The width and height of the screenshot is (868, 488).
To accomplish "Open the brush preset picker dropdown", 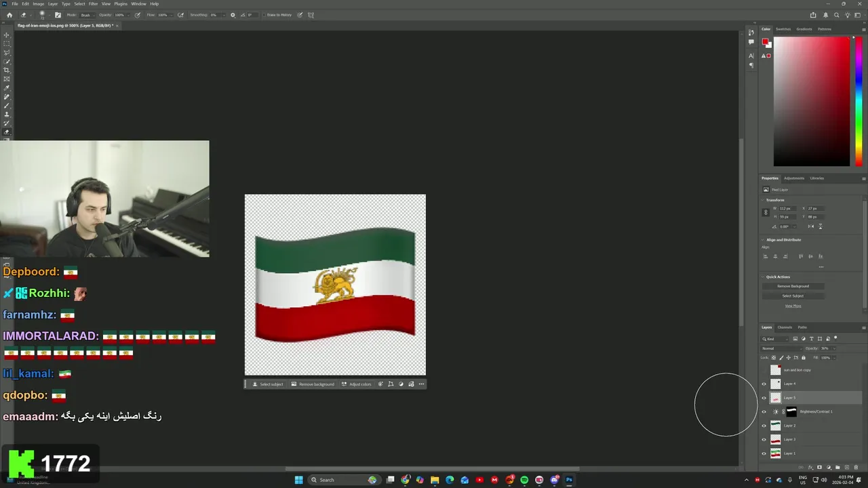I will (49, 15).
